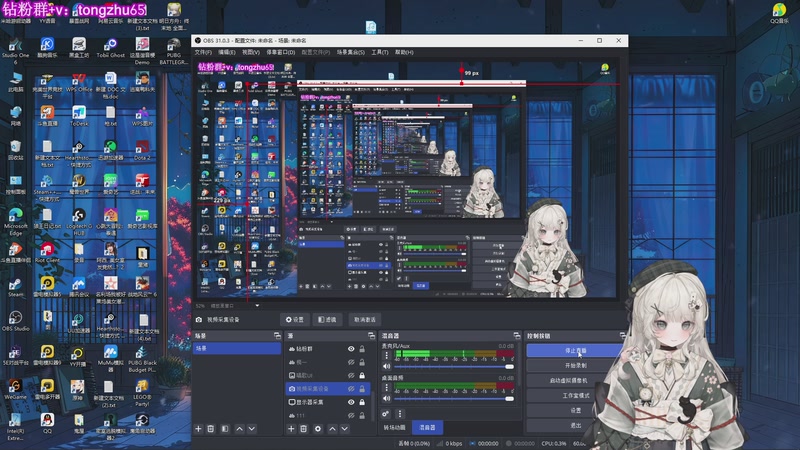Mute 麦克风/Aux with speaker icon
Viewport: 800px width, 450px height.
(x=386, y=366)
